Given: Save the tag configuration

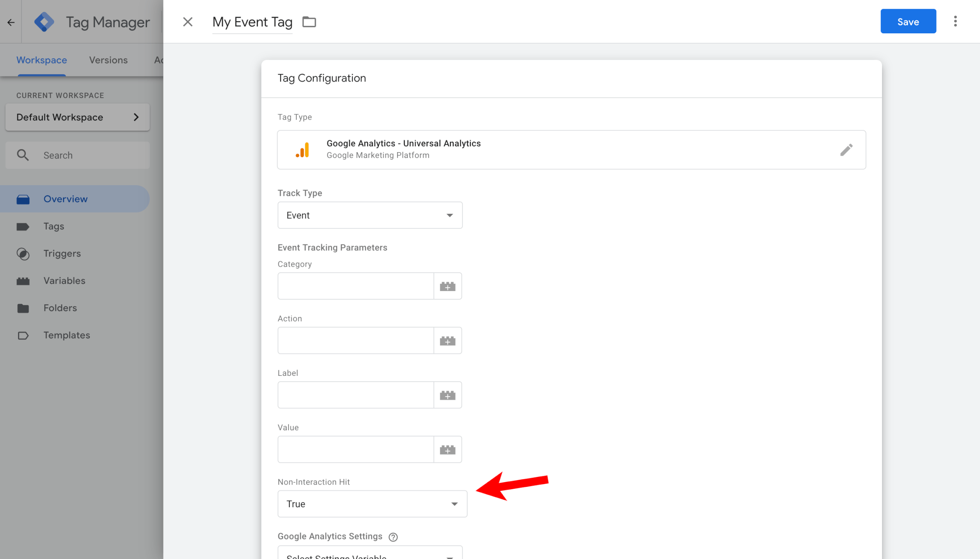Looking at the screenshot, I should point(908,21).
